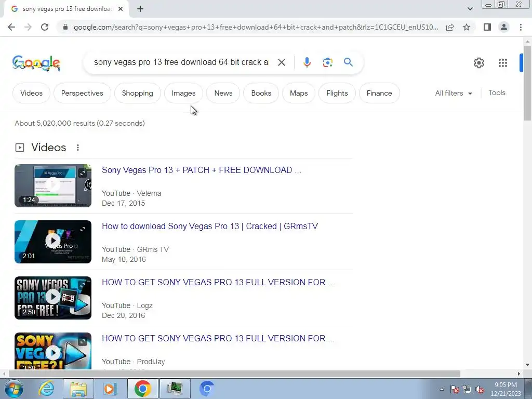The image size is (532, 399).
Task: Open the clock showing 9:05 PM
Action: [x=506, y=389]
